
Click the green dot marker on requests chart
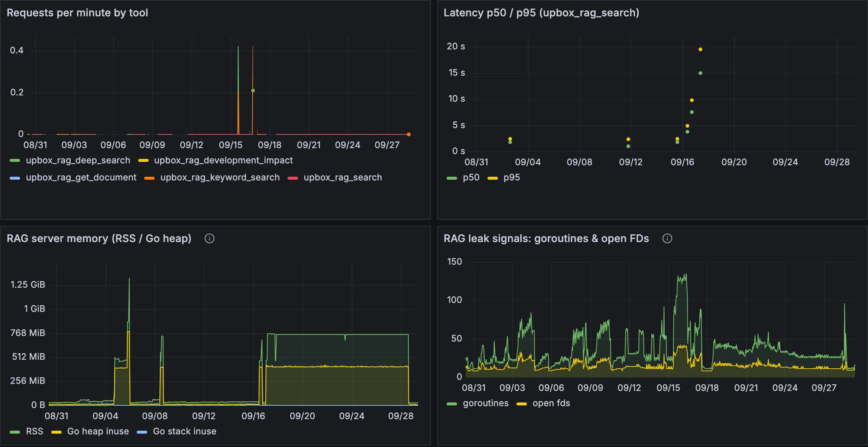click(x=253, y=91)
